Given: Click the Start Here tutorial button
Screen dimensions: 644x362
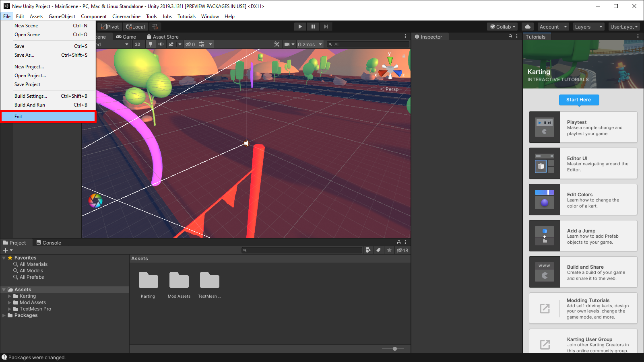Looking at the screenshot, I should pos(579,100).
